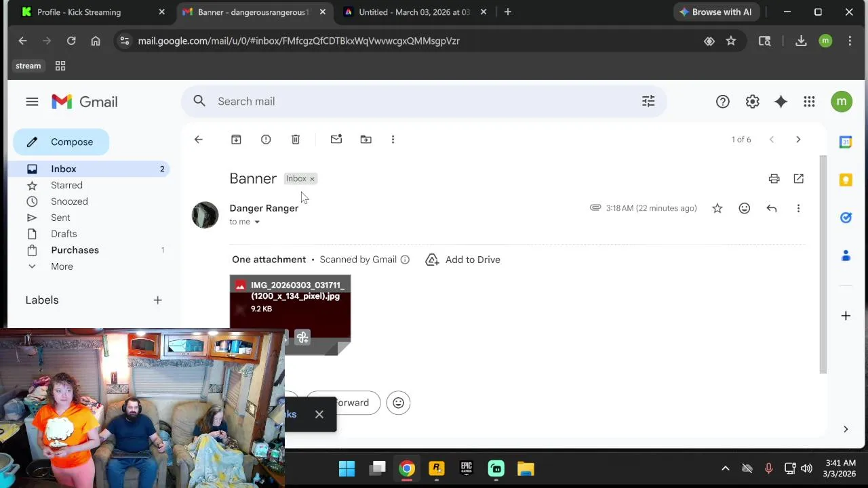Show search options filter icon

[648, 101]
